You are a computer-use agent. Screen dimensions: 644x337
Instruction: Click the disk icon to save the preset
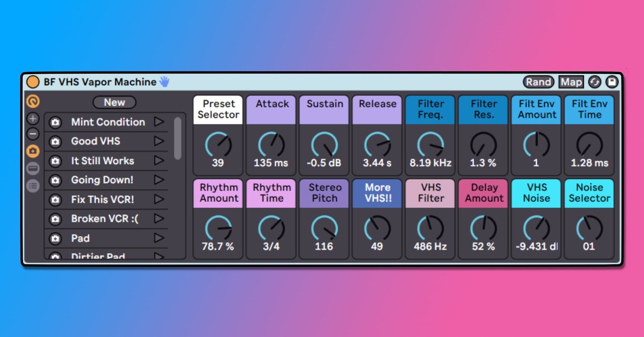point(612,82)
